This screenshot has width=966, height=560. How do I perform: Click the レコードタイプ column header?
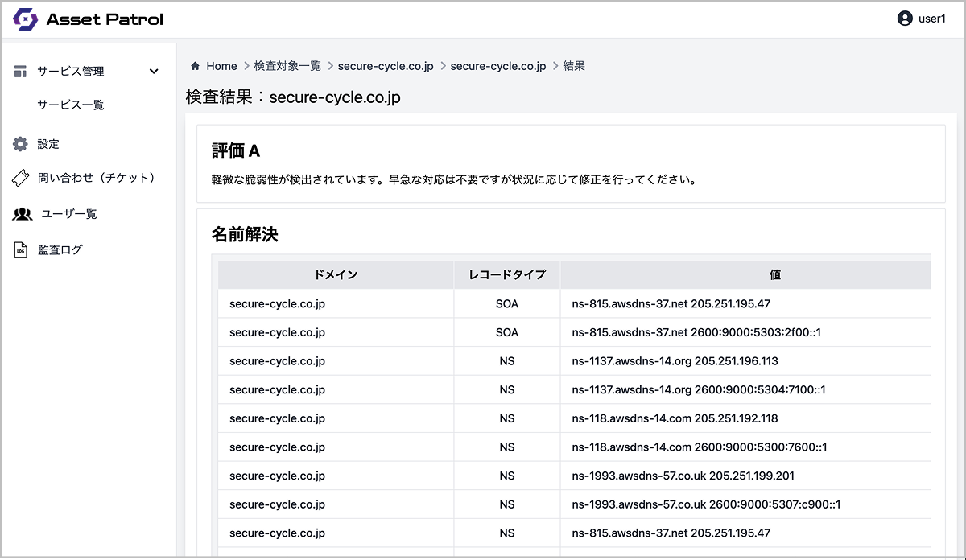pyautogui.click(x=507, y=274)
